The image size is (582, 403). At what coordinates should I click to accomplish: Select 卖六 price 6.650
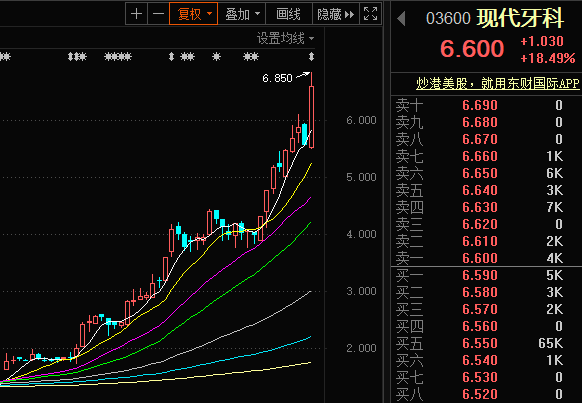coord(480,173)
